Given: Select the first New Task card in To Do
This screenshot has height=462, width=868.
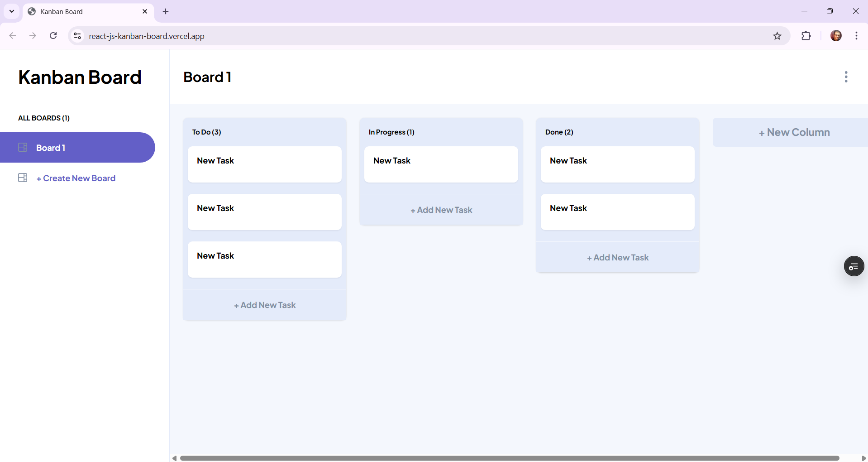Looking at the screenshot, I should 265,164.
